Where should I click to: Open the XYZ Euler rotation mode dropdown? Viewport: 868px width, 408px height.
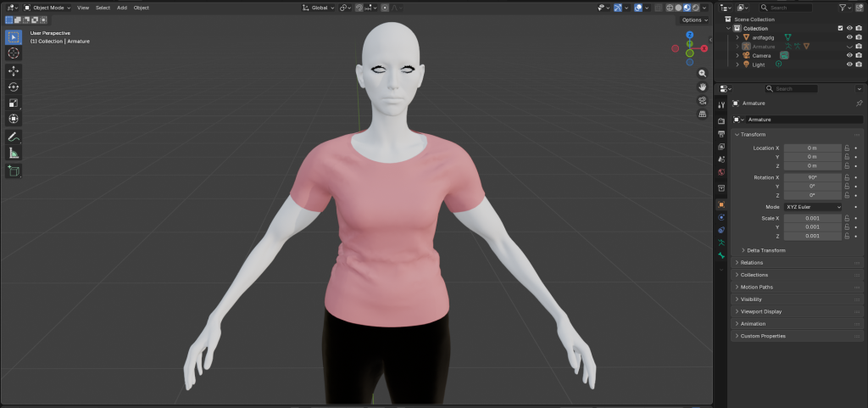813,207
